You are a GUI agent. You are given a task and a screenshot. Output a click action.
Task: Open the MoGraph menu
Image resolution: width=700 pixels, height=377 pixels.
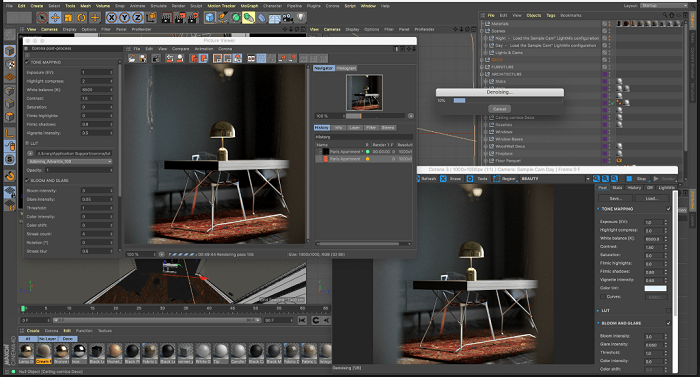coord(249,6)
